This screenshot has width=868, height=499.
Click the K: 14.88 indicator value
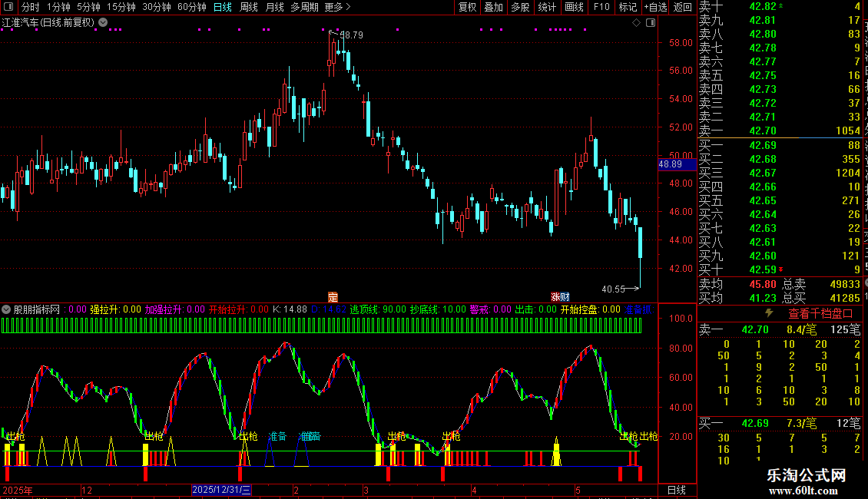coord(290,310)
